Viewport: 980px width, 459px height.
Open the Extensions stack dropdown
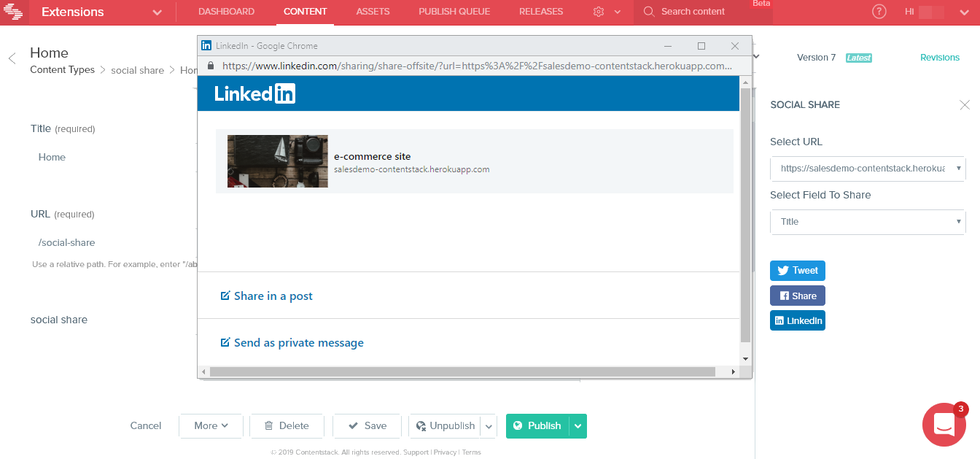pos(157,12)
